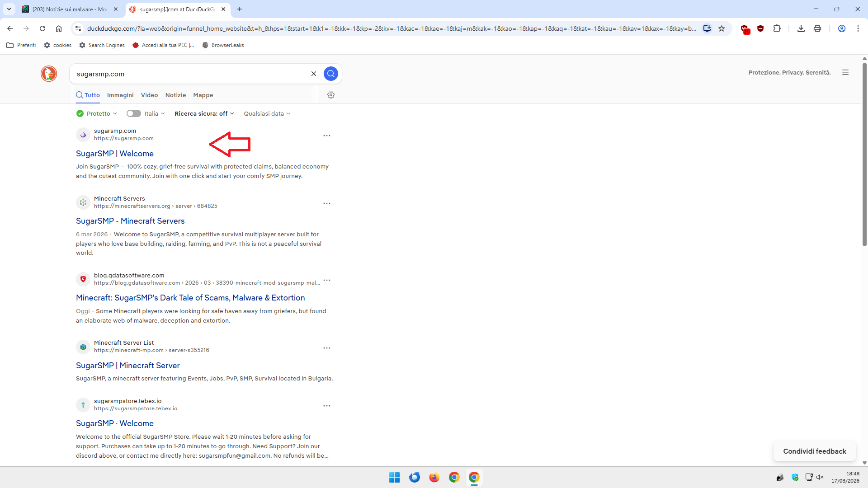Open the BrowserLeaks bookmark

coord(223,45)
